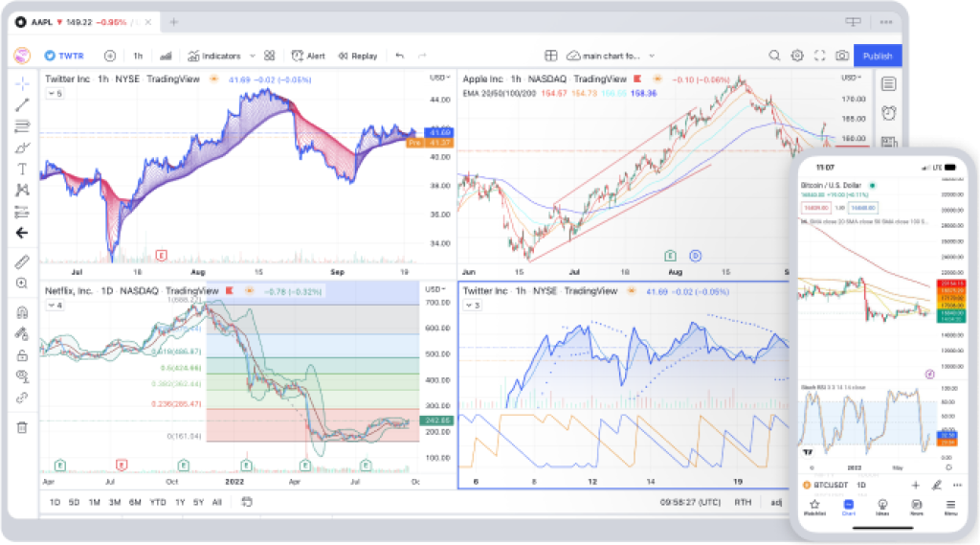Select the brush drawing tool
980x545 pixels.
coord(22,148)
